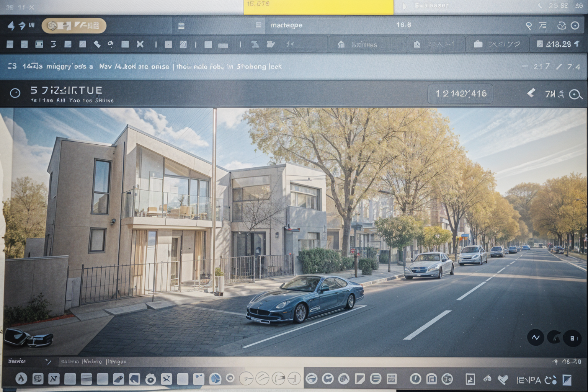Open the yellow highlighted tab at top
This screenshot has height=392, width=588.
point(318,7)
